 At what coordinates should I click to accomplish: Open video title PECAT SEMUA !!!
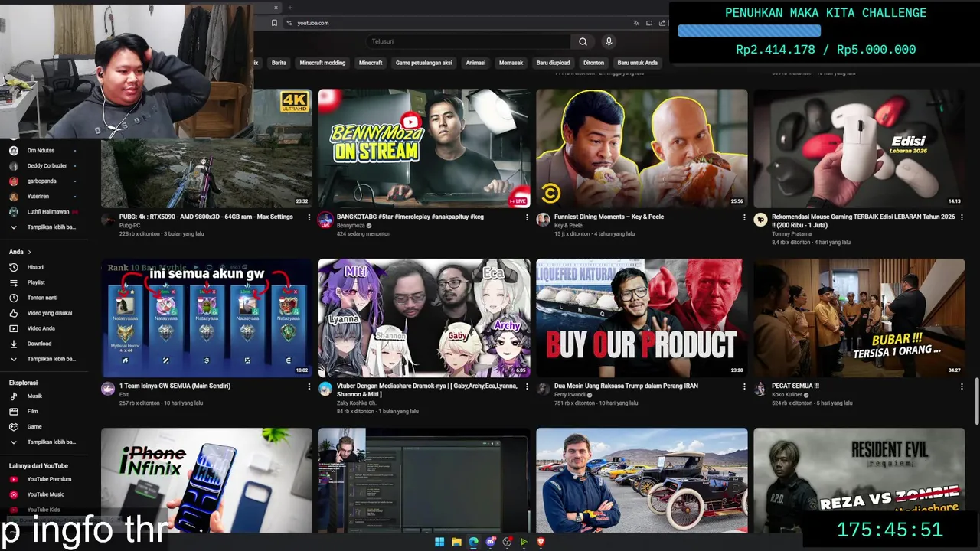coord(795,386)
